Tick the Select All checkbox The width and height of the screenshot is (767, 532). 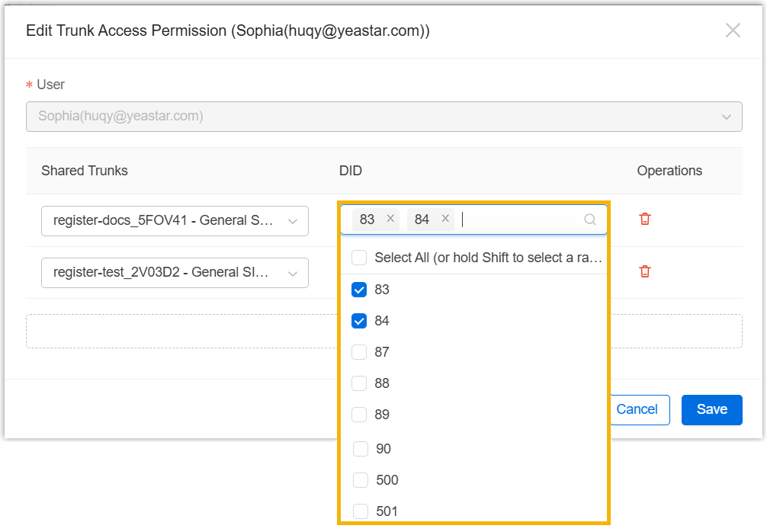[359, 258]
